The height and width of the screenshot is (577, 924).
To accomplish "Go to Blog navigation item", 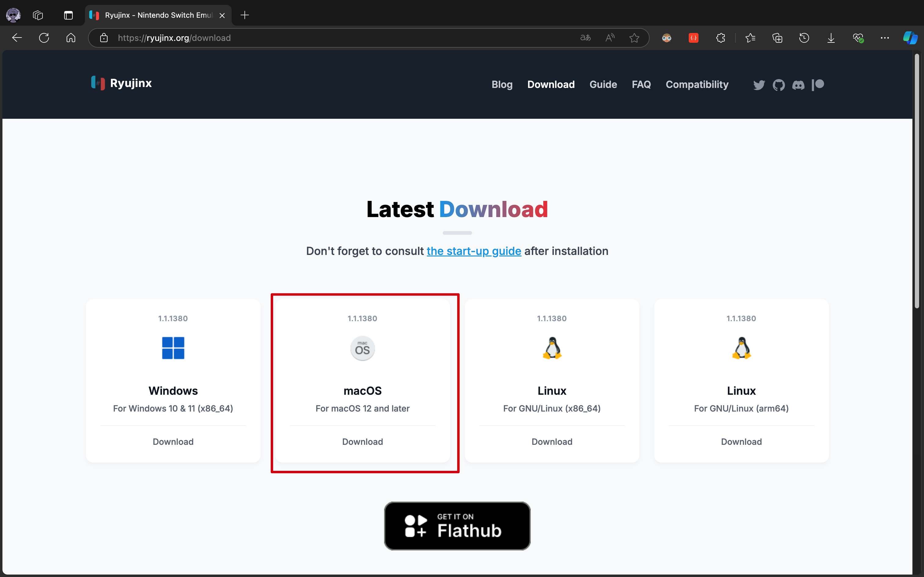I will tap(502, 84).
